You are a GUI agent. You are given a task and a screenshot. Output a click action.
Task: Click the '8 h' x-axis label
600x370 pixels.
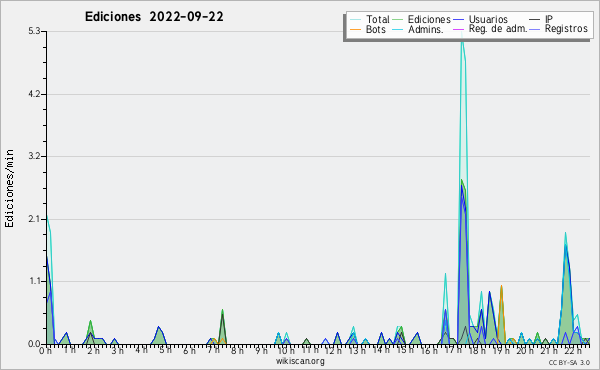[237, 350]
